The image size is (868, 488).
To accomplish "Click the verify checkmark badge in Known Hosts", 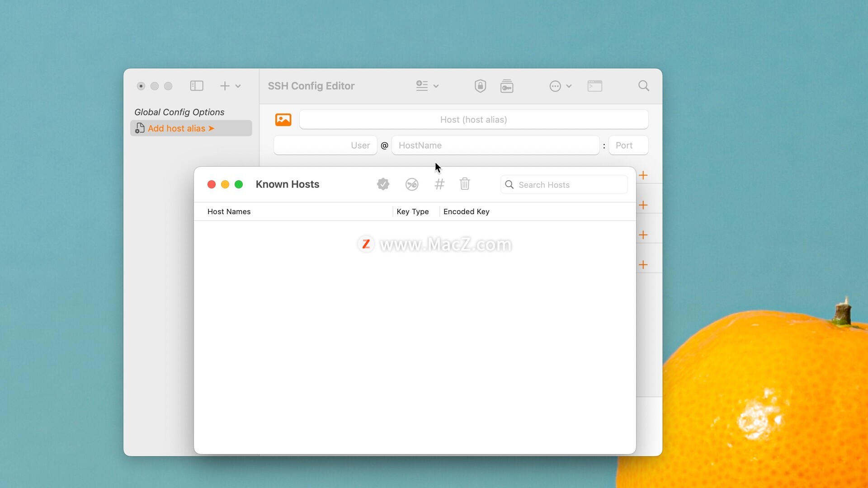I will tap(383, 184).
